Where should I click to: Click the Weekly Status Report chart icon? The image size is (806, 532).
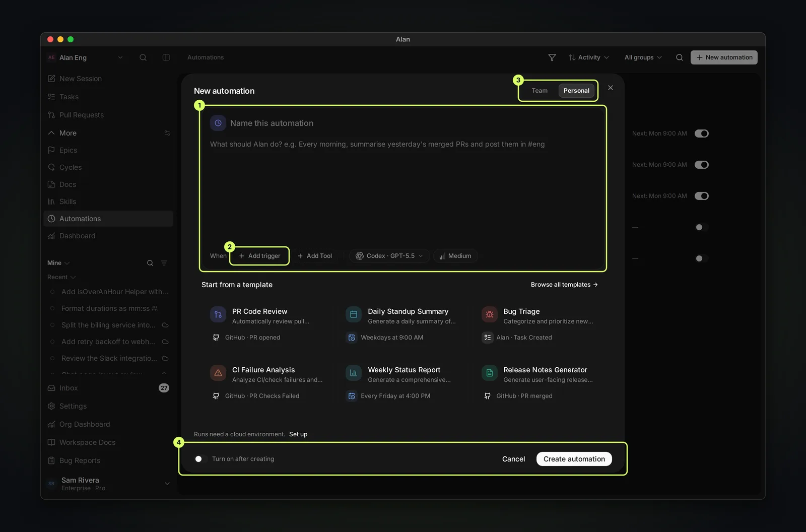(x=354, y=373)
